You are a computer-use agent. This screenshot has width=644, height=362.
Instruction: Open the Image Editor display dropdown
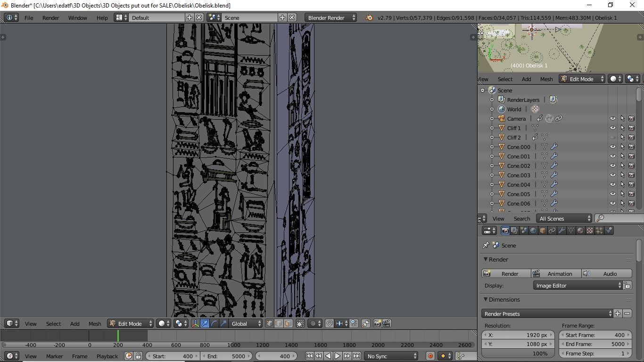[578, 285]
